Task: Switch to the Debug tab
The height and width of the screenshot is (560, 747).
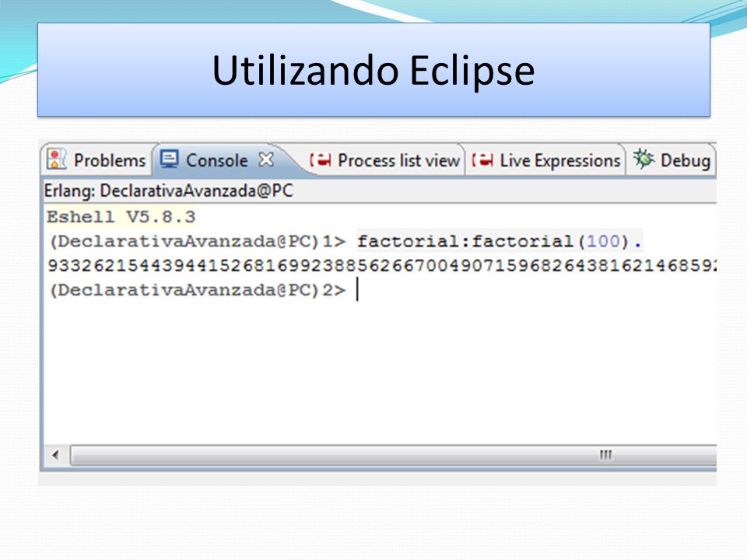Action: coord(672,160)
